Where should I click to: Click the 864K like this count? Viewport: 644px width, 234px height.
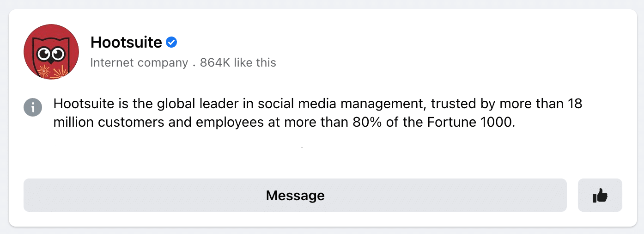[238, 62]
